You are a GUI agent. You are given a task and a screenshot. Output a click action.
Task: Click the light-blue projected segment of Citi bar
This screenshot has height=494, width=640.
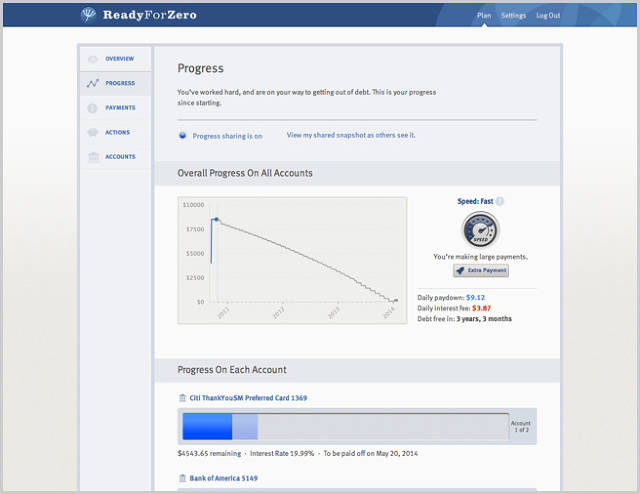[245, 426]
